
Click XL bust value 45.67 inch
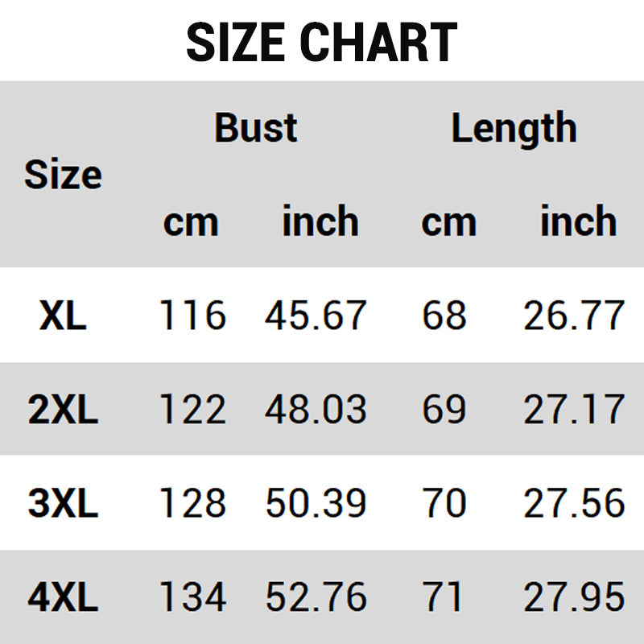pos(316,316)
